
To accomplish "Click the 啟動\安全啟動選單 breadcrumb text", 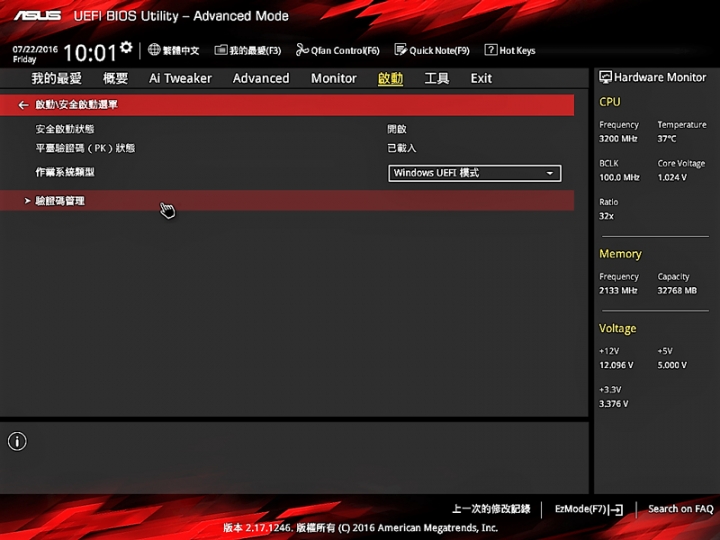I will tap(76, 105).
